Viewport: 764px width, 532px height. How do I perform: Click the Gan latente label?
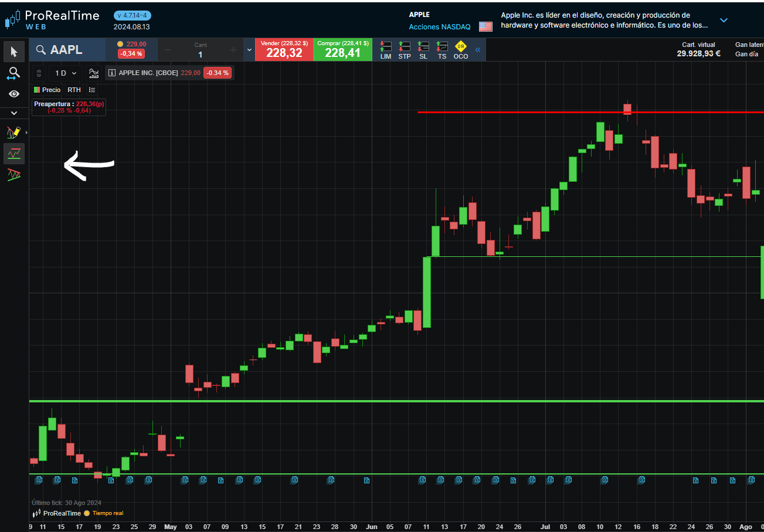[749, 45]
